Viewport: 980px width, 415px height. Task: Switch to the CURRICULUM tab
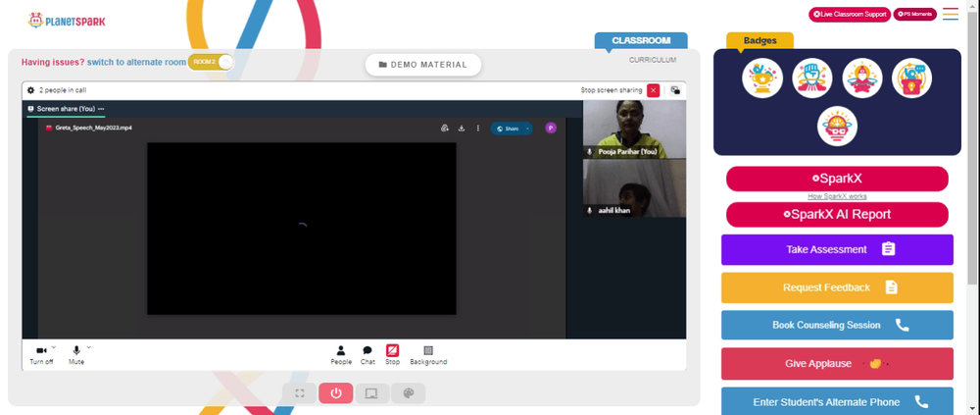click(x=653, y=60)
